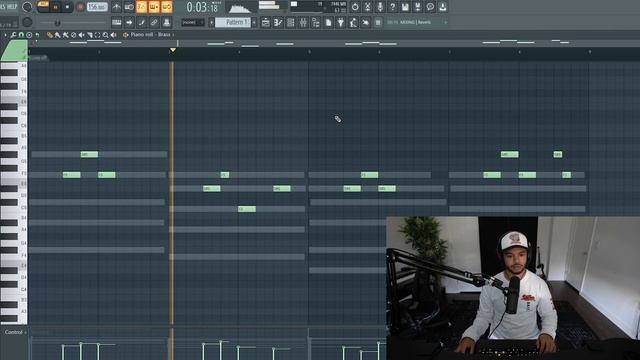Image resolution: width=640 pixels, height=360 pixels.
Task: Open the Piano roll window icon
Action: pyautogui.click(x=278, y=22)
